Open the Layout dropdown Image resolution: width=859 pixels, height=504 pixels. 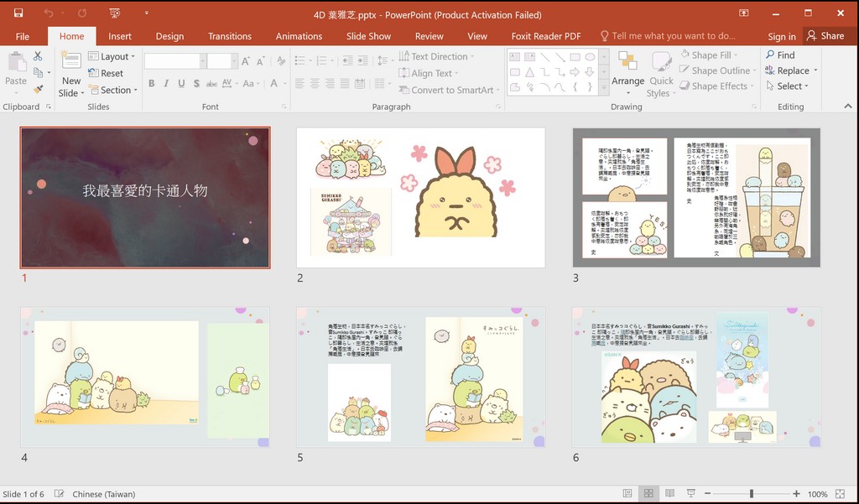112,56
